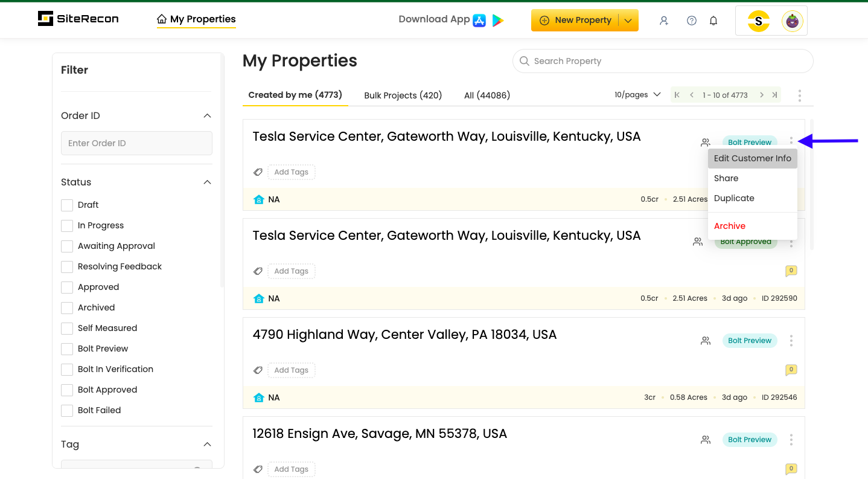Click the App Store download icon

pos(479,21)
